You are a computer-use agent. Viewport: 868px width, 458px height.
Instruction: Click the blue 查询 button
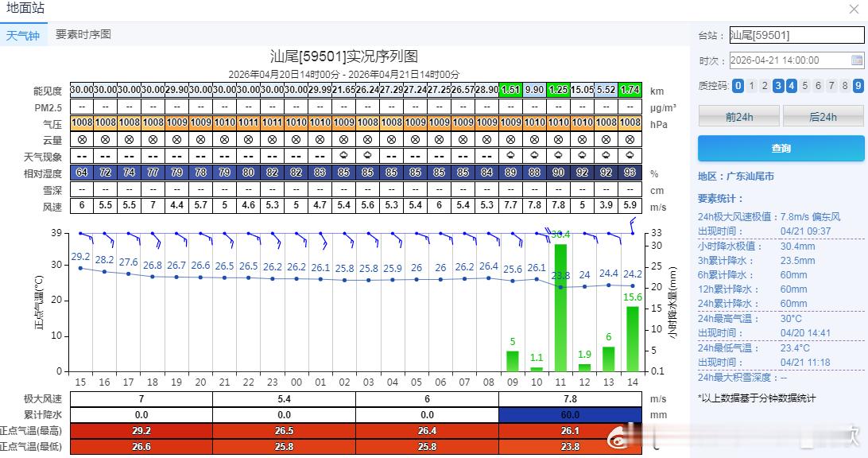point(781,149)
